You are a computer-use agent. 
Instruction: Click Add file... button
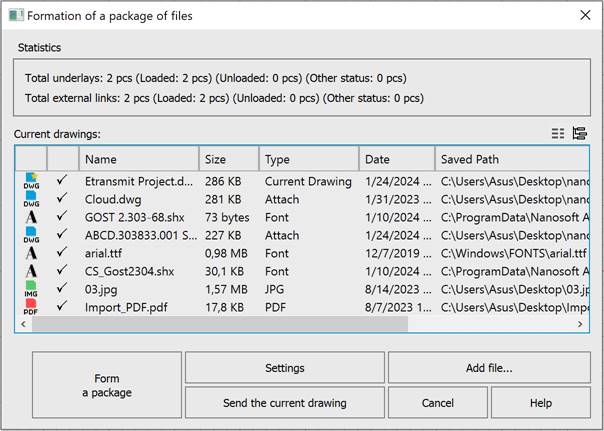(489, 367)
